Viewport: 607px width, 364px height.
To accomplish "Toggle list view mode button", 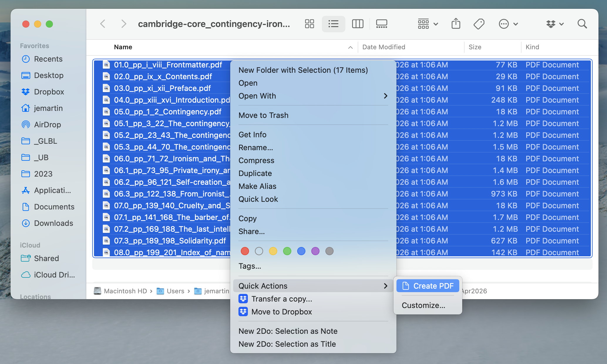I will [x=333, y=24].
